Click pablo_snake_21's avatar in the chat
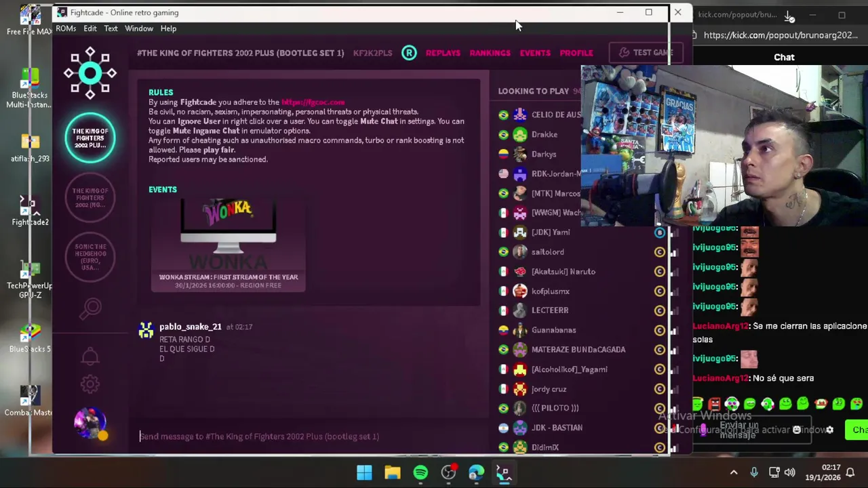Viewport: 868px width, 488px height. (x=146, y=330)
